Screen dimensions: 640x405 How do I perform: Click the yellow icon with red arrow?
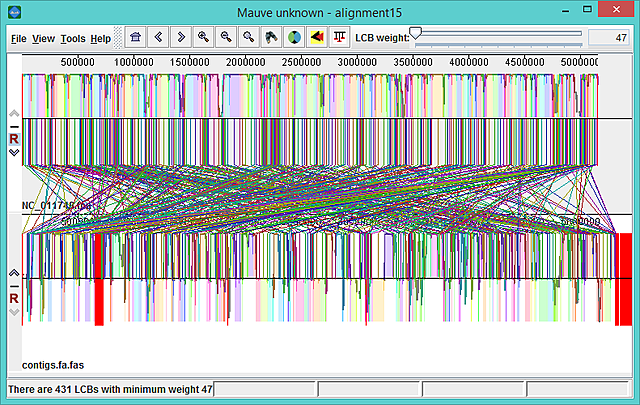coord(317,38)
